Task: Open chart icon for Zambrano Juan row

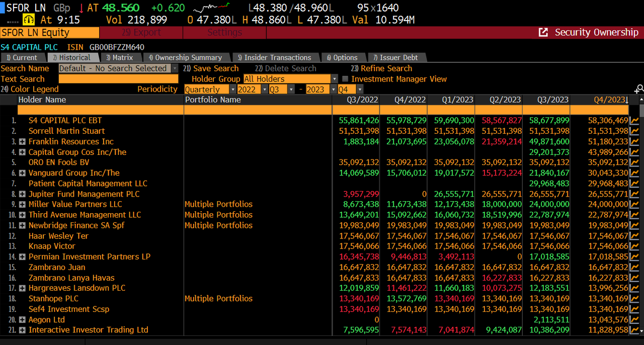Action: coord(634,267)
